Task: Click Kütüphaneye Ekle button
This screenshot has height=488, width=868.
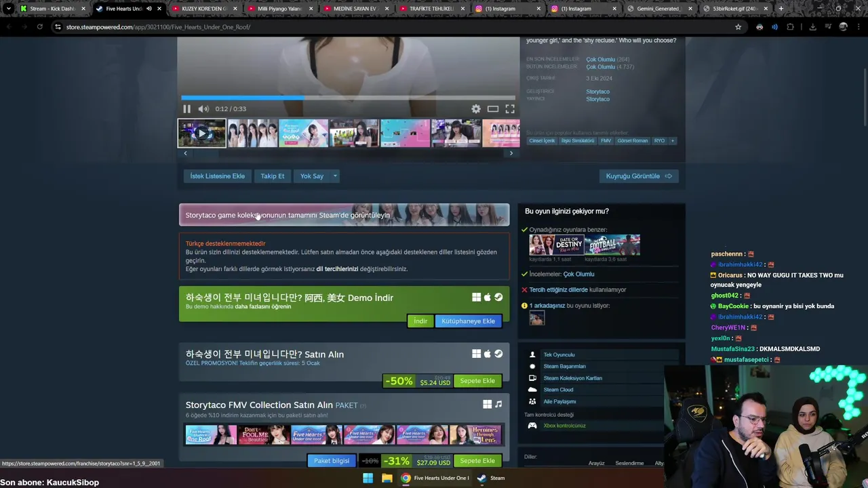Action: coord(468,321)
